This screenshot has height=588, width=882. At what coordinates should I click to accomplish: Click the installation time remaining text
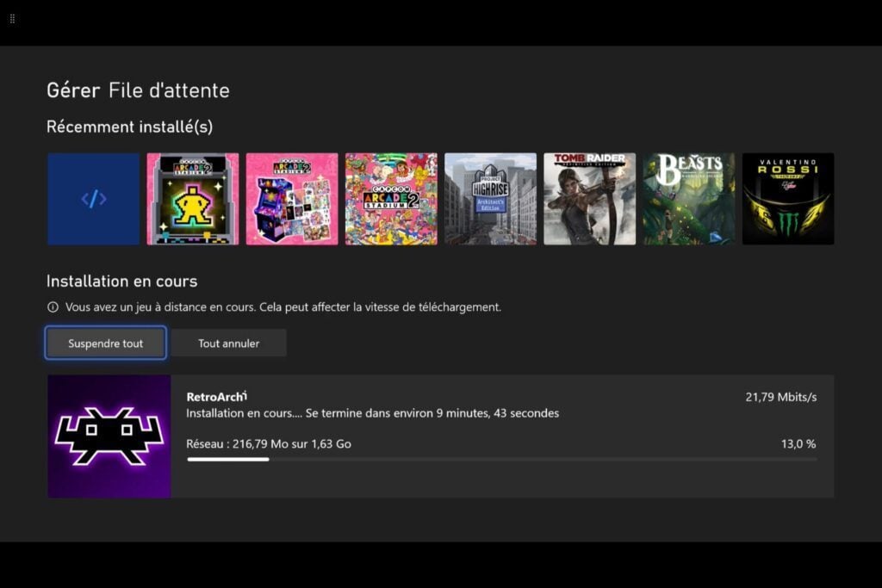tap(372, 413)
